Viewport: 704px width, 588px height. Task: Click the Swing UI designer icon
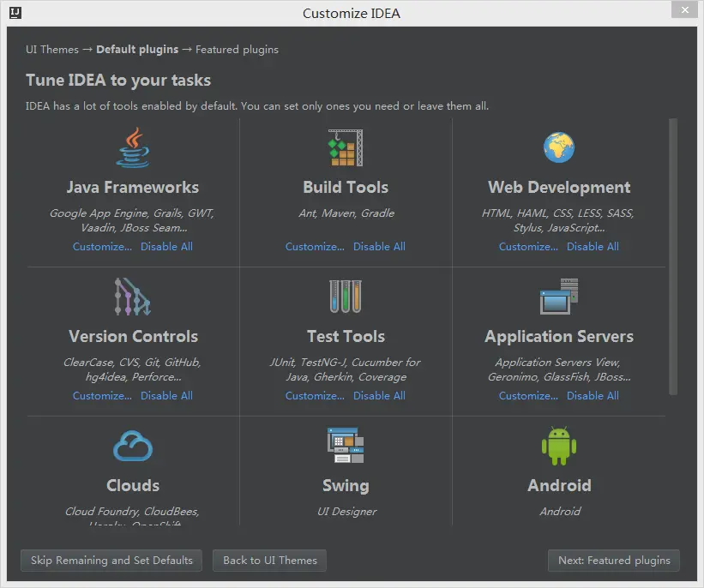[x=346, y=445]
